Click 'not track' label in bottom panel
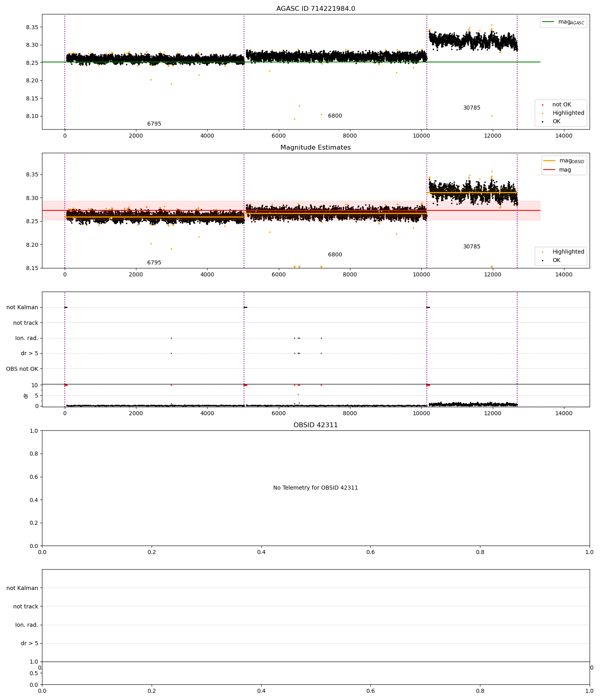Viewport: 600px width, 700px height. coord(26,607)
